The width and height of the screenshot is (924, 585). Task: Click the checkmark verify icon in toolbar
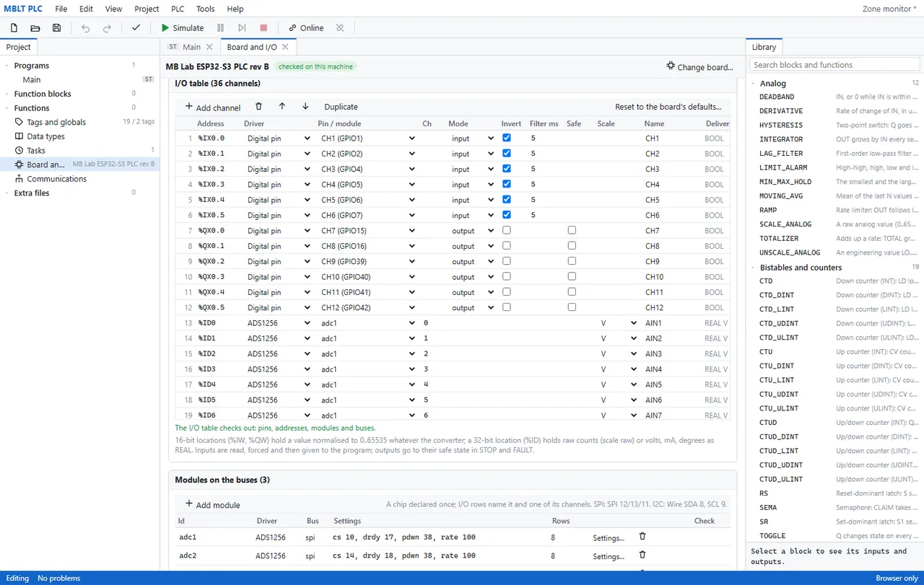[136, 28]
